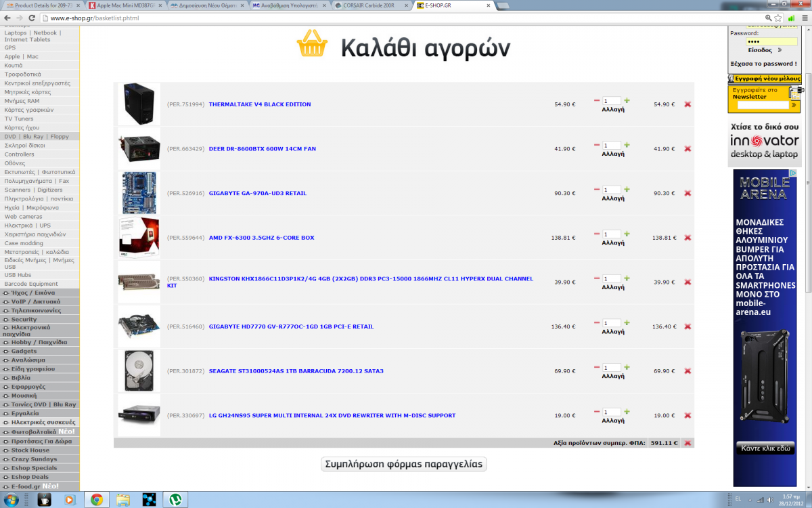
Task: Open the AMD FX processor box thumbnail
Action: [139, 238]
